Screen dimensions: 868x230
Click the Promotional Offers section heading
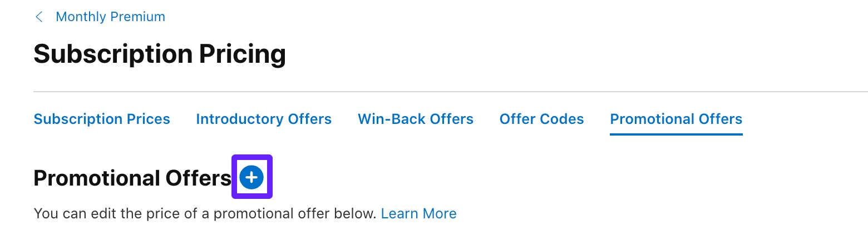(x=132, y=178)
